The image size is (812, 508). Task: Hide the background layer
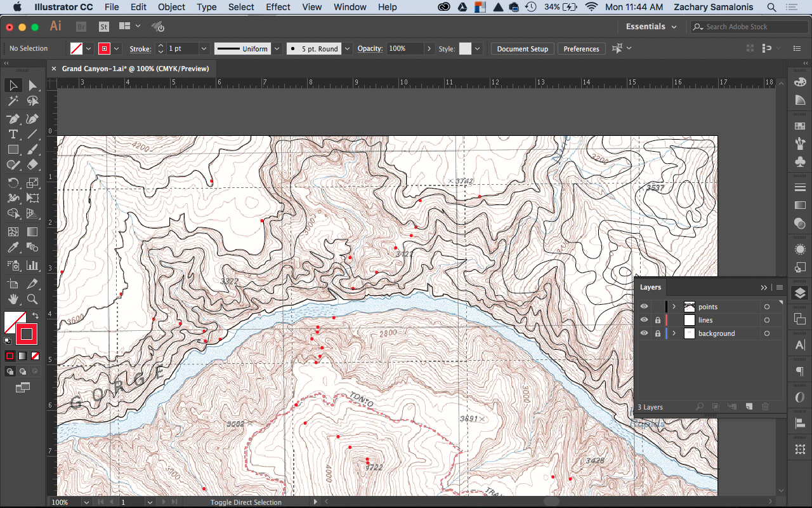[x=645, y=333]
